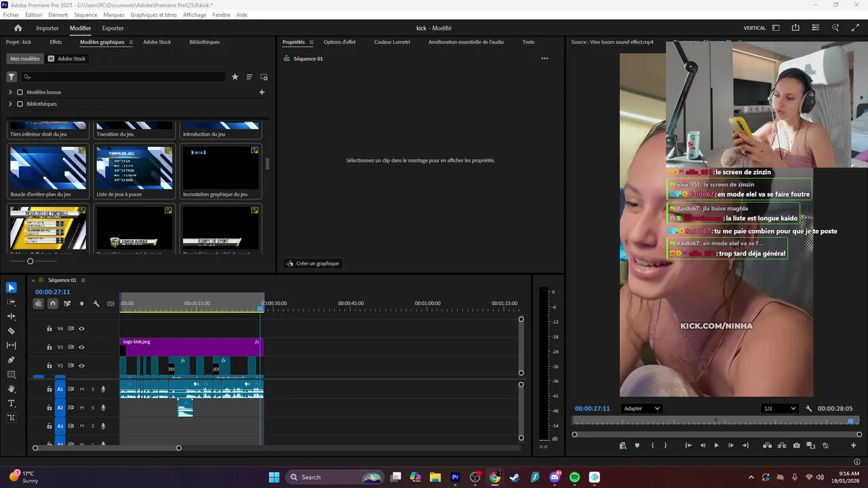Image resolution: width=868 pixels, height=488 pixels.
Task: Switch to the Exporter workspace
Action: pyautogui.click(x=113, y=28)
